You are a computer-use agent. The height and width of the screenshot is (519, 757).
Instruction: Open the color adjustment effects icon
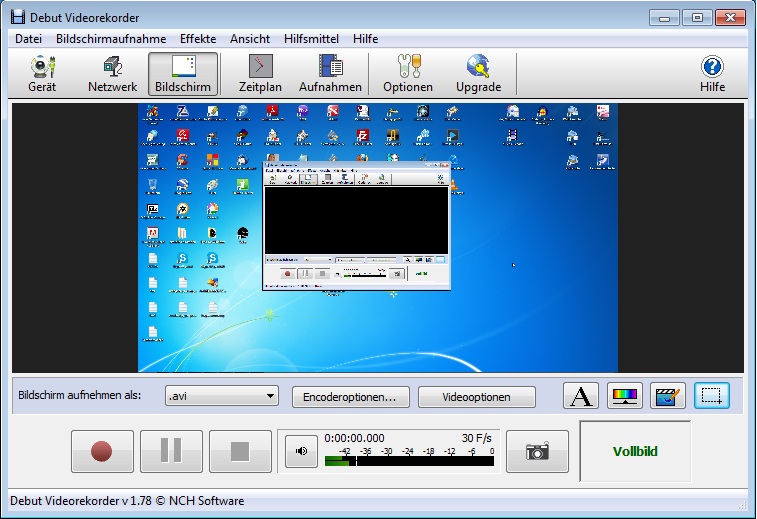(625, 396)
